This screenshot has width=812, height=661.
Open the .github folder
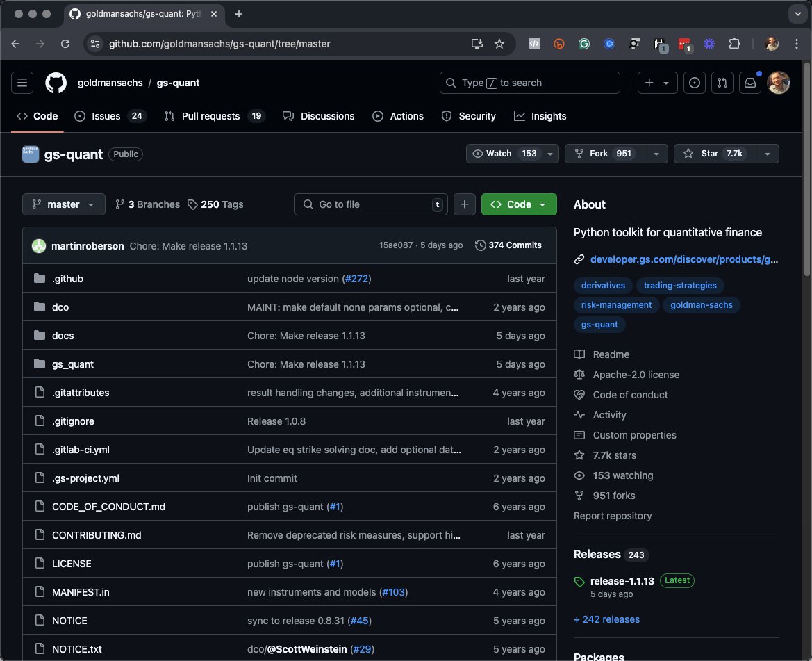point(67,279)
